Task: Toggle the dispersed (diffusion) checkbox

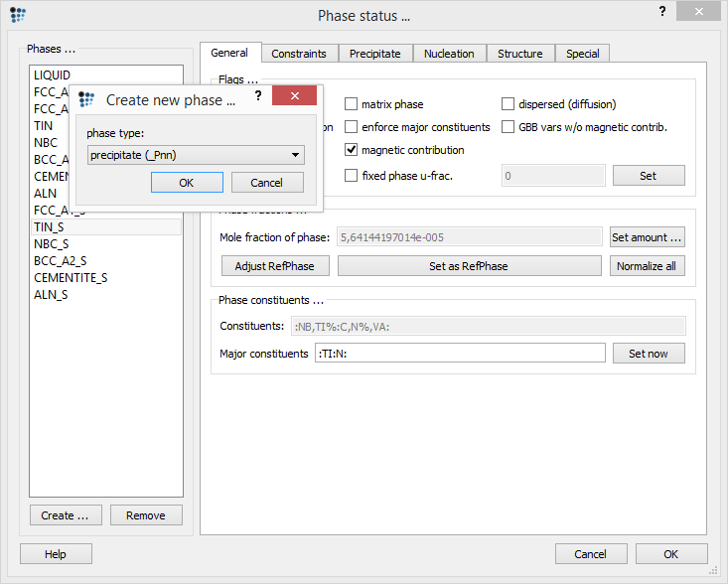Action: point(509,104)
